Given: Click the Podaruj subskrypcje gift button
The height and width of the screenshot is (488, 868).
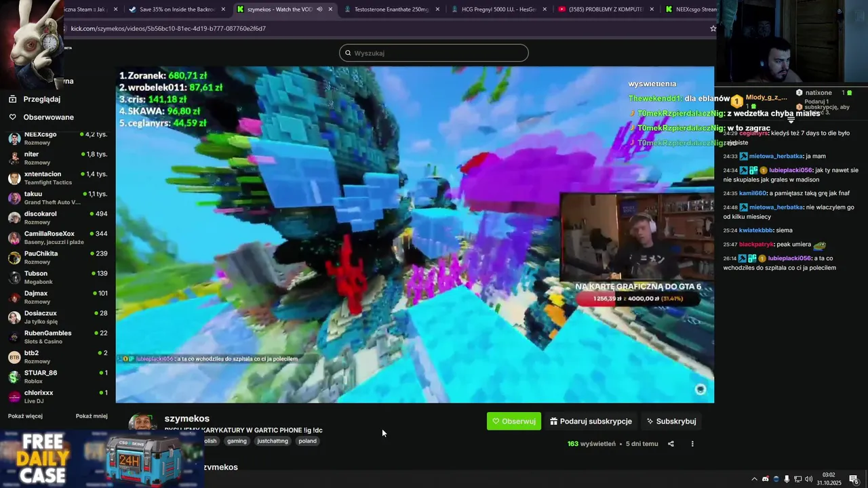Looking at the screenshot, I should (x=591, y=421).
